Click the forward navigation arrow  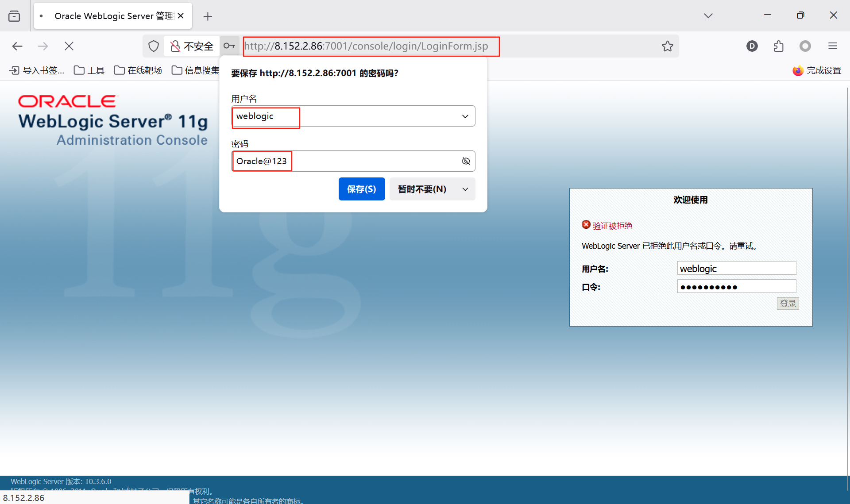tap(43, 46)
